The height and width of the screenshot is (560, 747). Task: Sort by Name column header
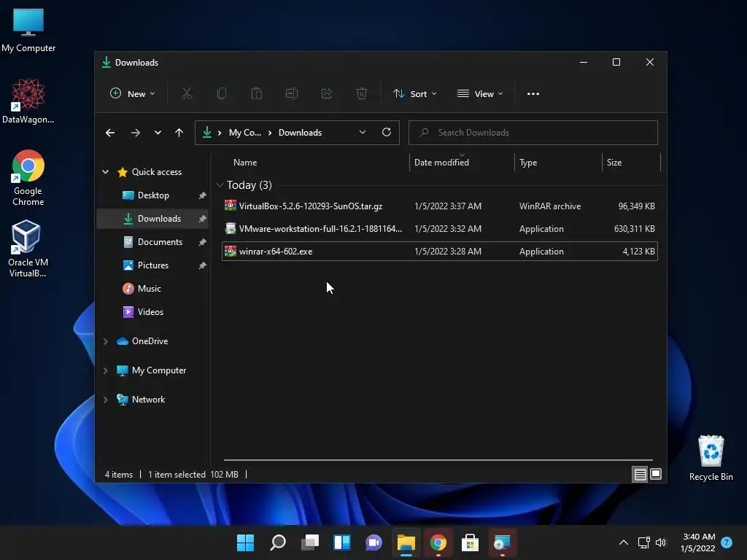pyautogui.click(x=315, y=163)
